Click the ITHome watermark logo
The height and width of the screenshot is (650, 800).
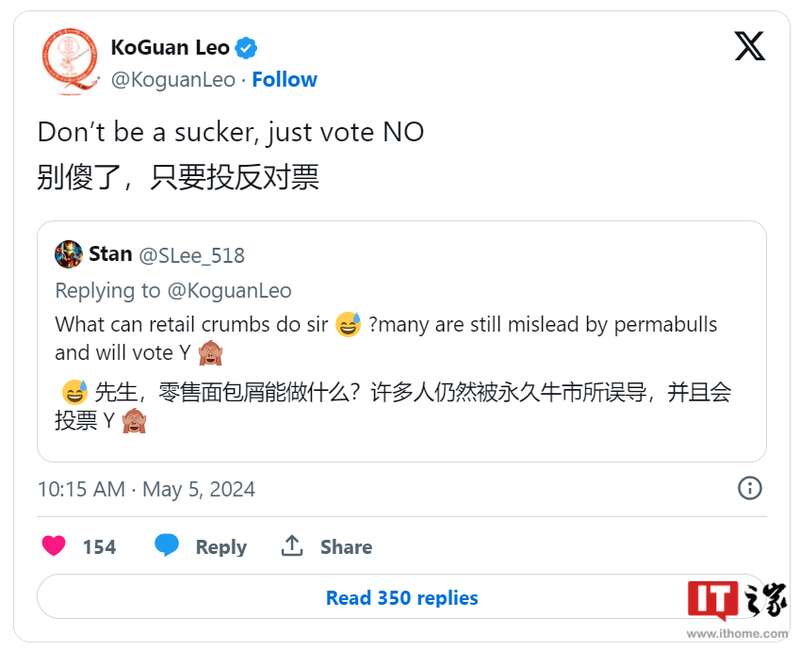736,602
